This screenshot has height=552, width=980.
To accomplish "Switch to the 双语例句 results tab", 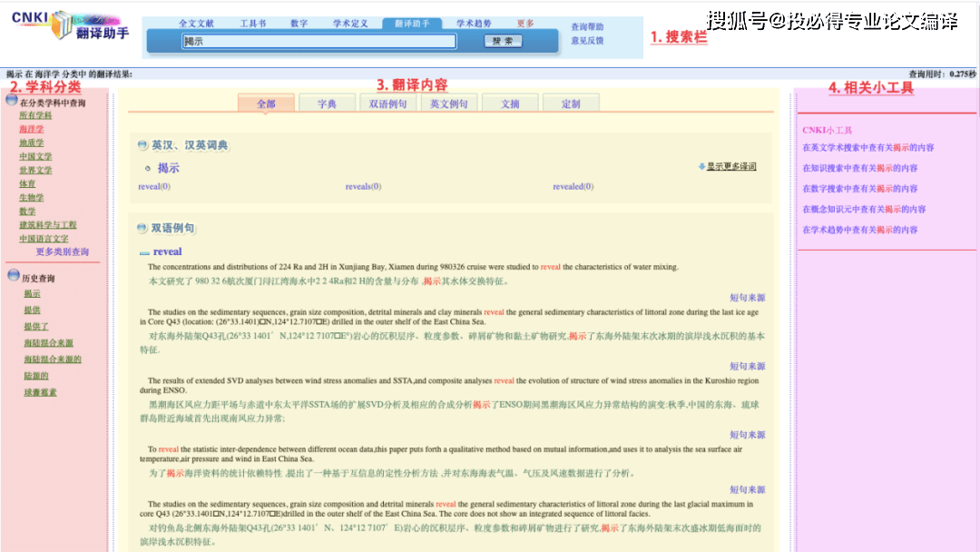I will coord(388,103).
